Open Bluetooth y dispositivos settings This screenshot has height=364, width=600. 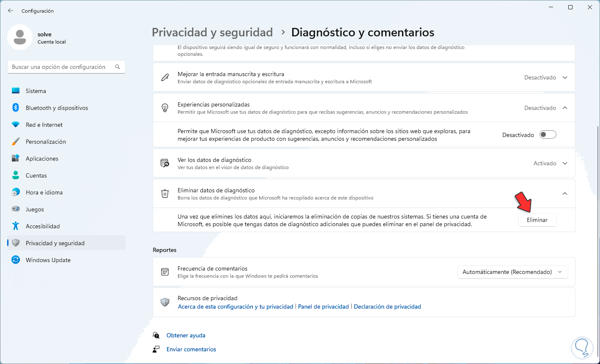point(57,108)
